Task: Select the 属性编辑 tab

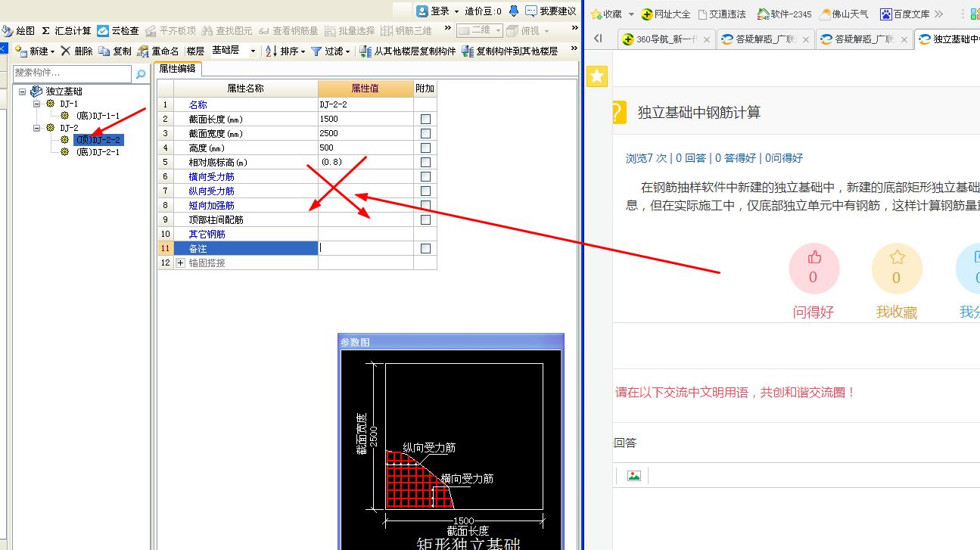Action: point(177,69)
